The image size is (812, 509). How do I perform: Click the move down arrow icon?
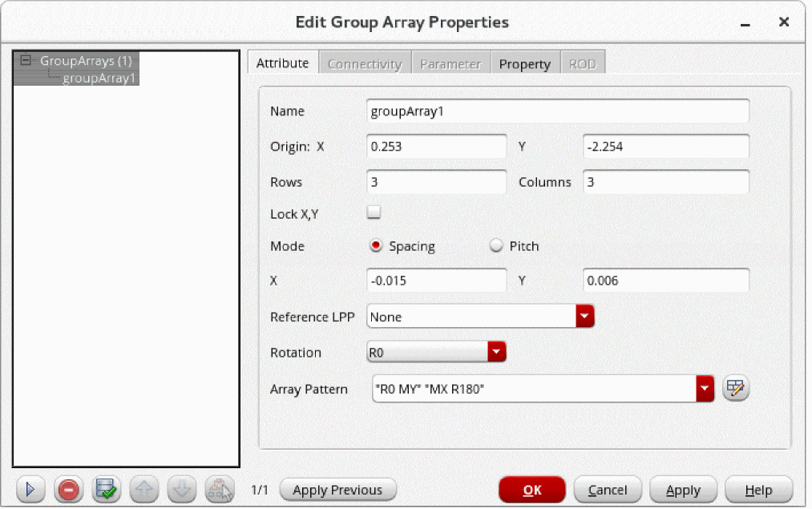[x=180, y=489]
